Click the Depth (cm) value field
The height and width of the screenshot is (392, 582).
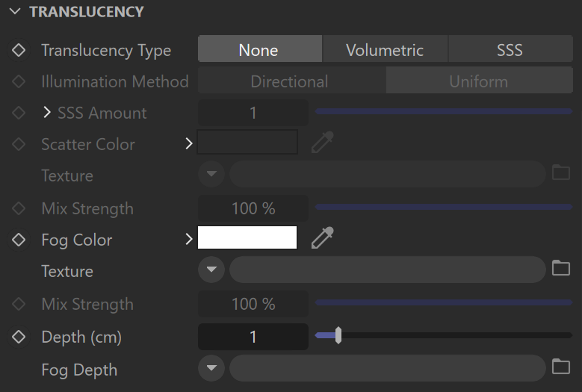coord(253,337)
